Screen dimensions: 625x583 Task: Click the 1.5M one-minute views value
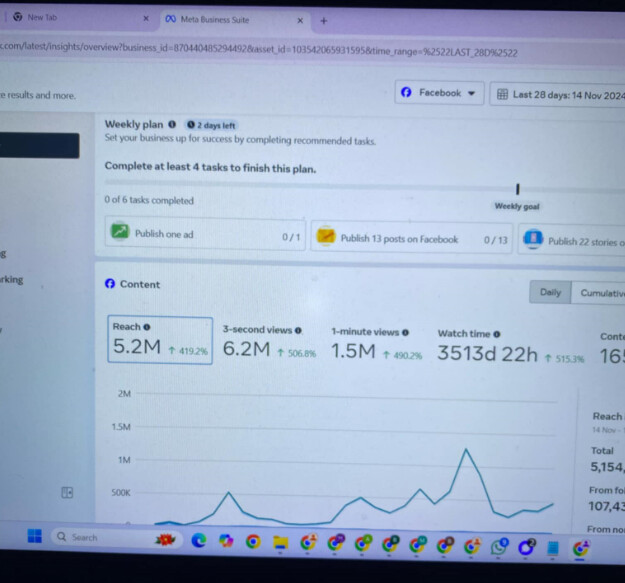(x=353, y=351)
